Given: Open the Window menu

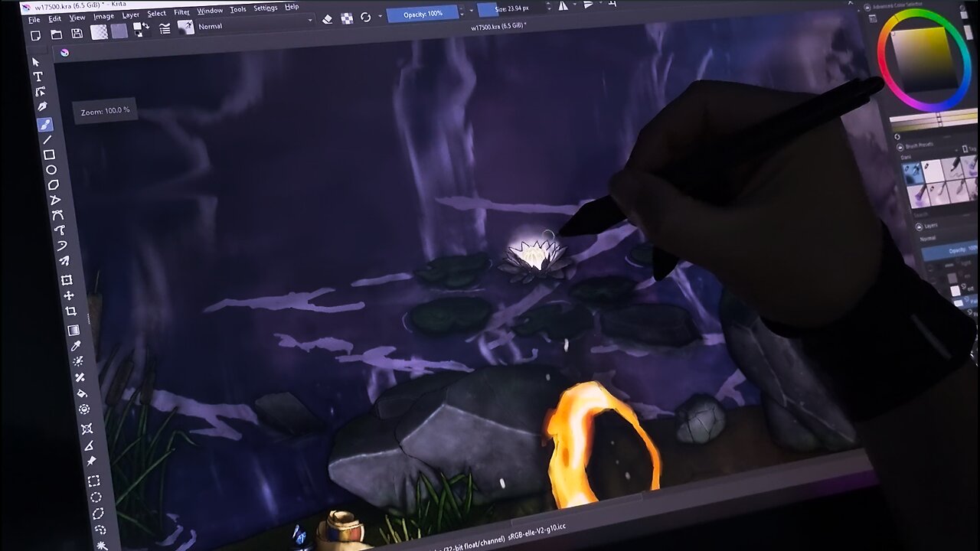Looking at the screenshot, I should (210, 11).
